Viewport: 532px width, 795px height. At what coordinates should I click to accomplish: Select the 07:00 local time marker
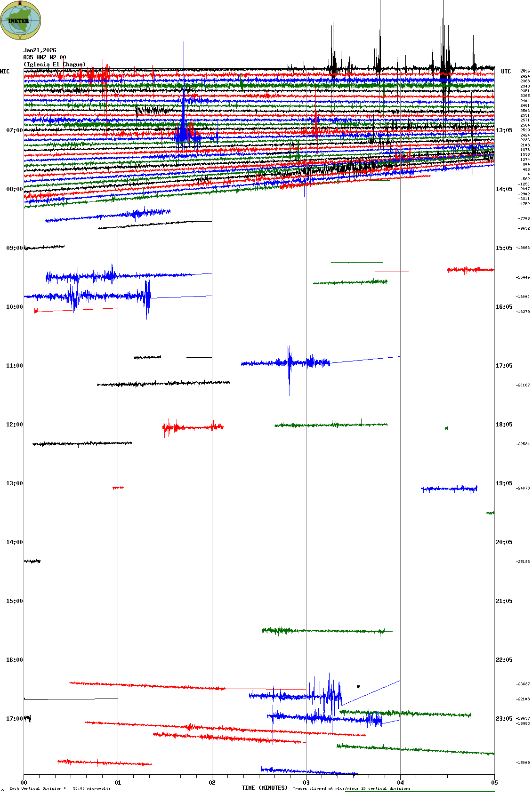tap(14, 130)
